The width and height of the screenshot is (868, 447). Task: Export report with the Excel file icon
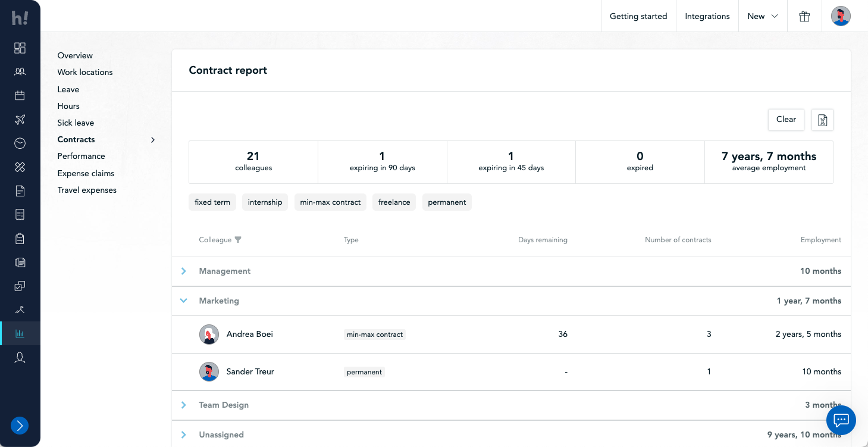pos(822,120)
